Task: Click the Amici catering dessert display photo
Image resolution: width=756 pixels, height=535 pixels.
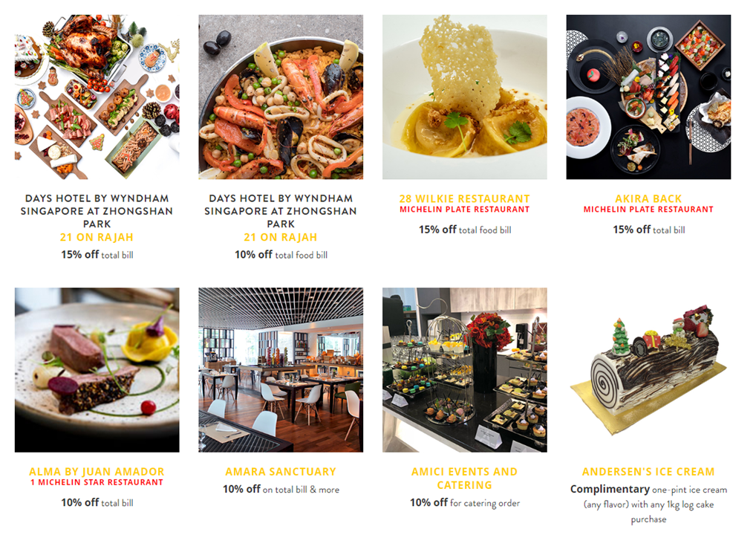Action: click(x=465, y=370)
